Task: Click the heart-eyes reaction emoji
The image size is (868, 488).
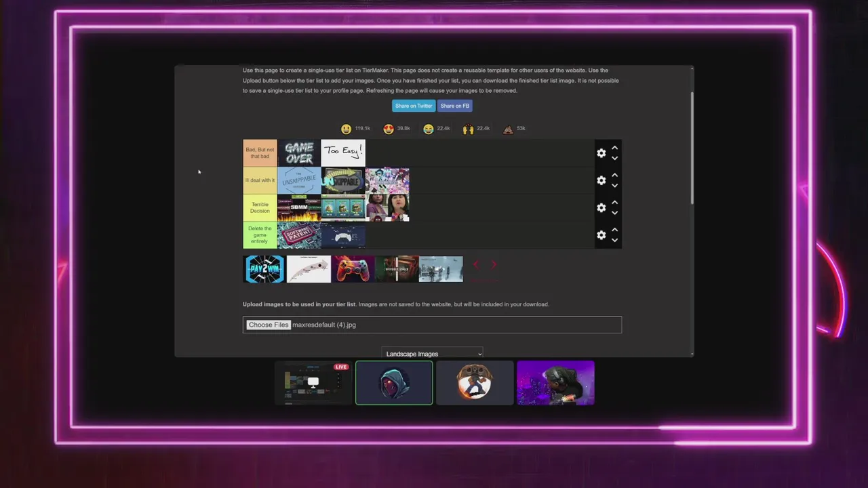Action: click(389, 129)
